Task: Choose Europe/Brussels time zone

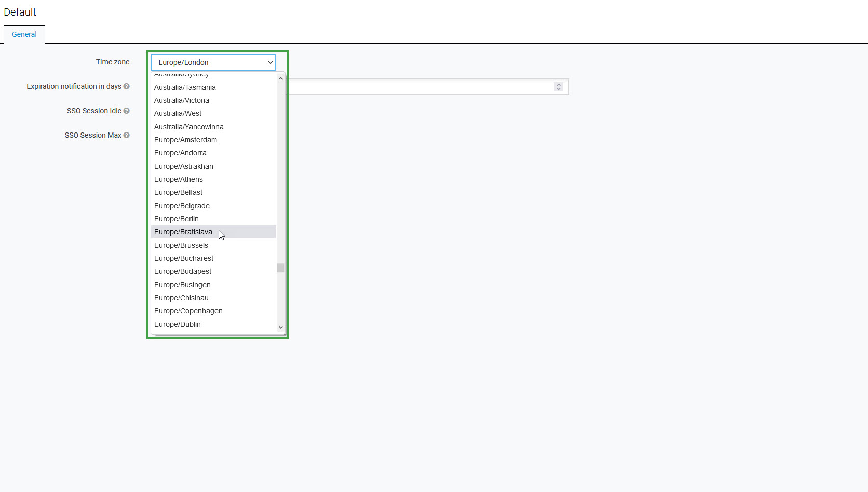Action: click(x=181, y=246)
